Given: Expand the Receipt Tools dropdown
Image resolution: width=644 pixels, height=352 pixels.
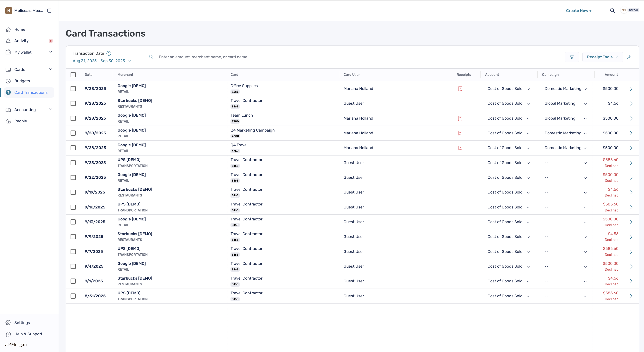Looking at the screenshot, I should click(602, 57).
